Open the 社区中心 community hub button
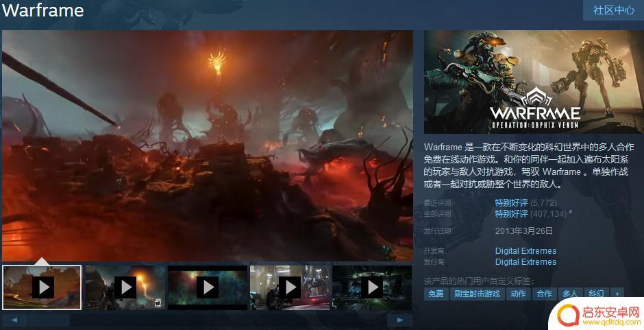 pyautogui.click(x=614, y=10)
